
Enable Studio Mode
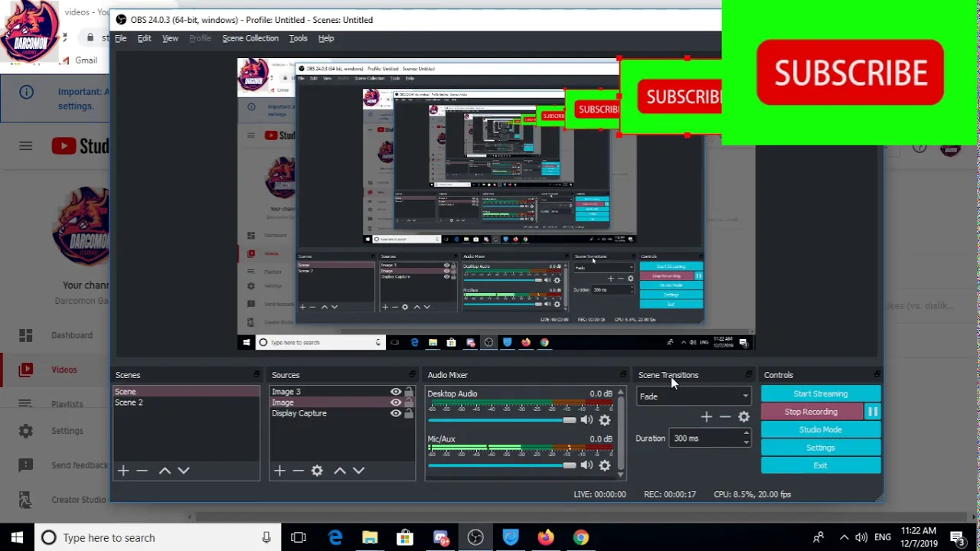(821, 430)
